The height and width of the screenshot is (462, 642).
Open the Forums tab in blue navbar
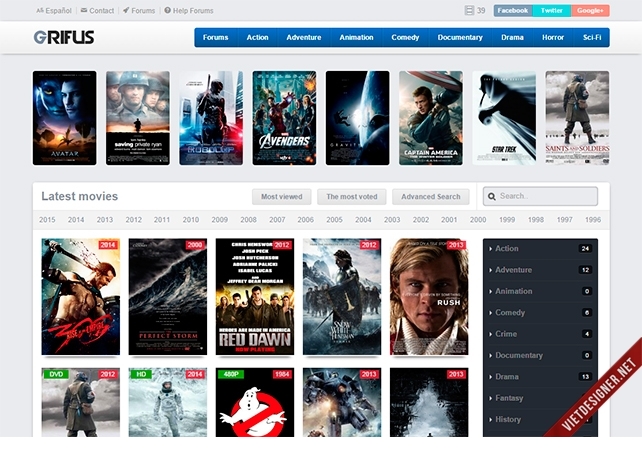(x=215, y=37)
